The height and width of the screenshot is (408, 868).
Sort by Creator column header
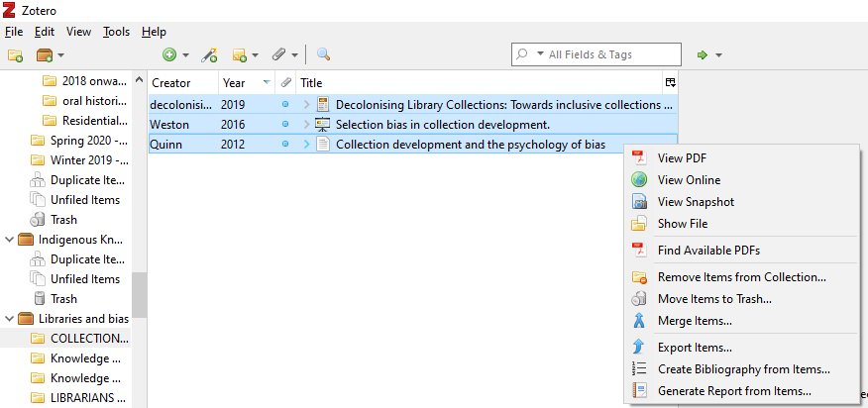(183, 83)
